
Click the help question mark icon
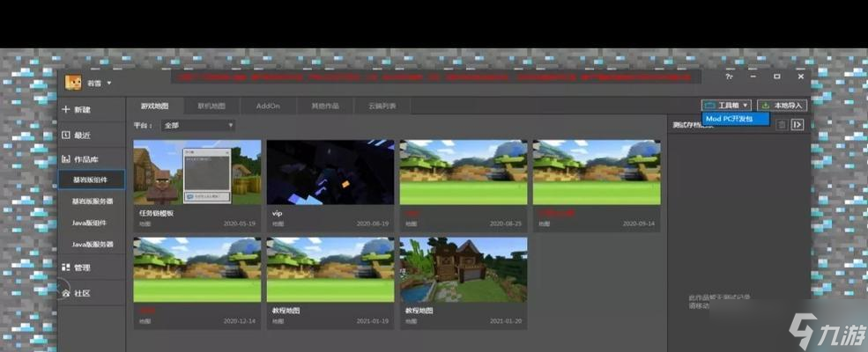point(729,77)
